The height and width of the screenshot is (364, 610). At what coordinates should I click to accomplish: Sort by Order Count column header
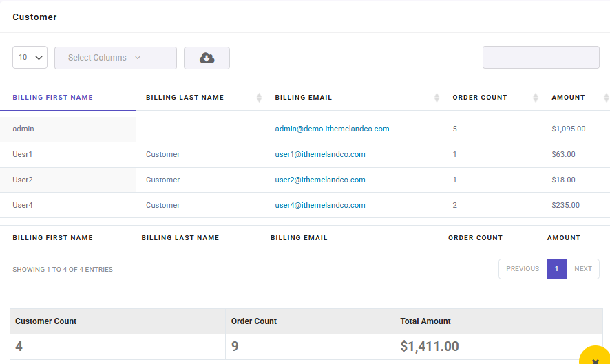pyautogui.click(x=480, y=98)
